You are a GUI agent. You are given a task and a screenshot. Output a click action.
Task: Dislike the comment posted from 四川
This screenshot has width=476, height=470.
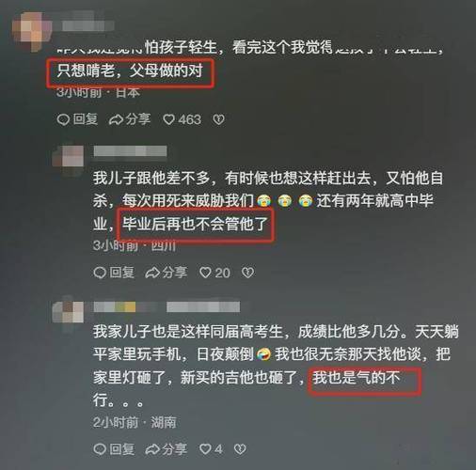(247, 273)
